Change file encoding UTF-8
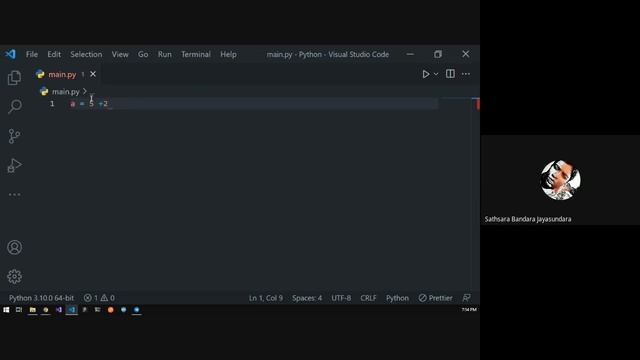 [x=341, y=298]
